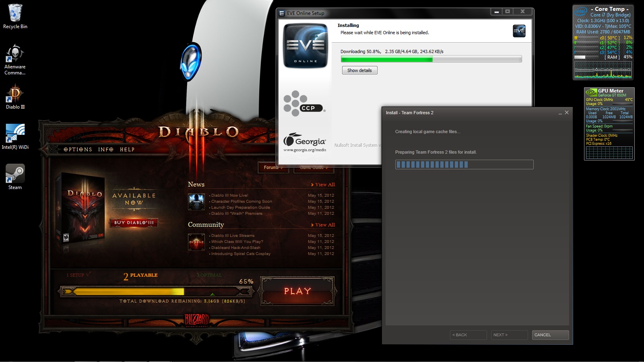Open 'Introducing Spiral Cats Cosplay' item

pos(240,254)
